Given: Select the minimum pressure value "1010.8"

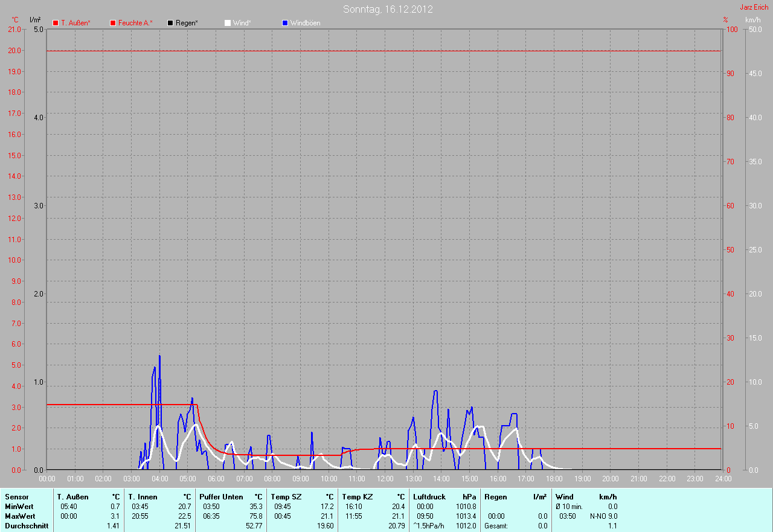Looking at the screenshot, I should [x=466, y=507].
